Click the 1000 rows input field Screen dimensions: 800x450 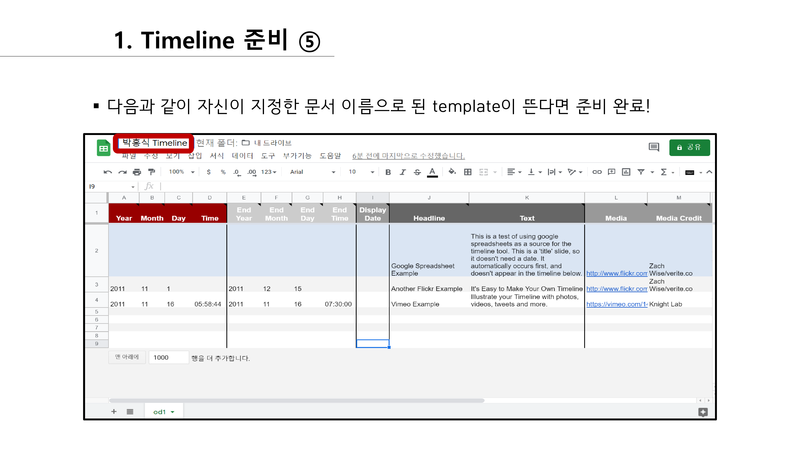click(168, 358)
